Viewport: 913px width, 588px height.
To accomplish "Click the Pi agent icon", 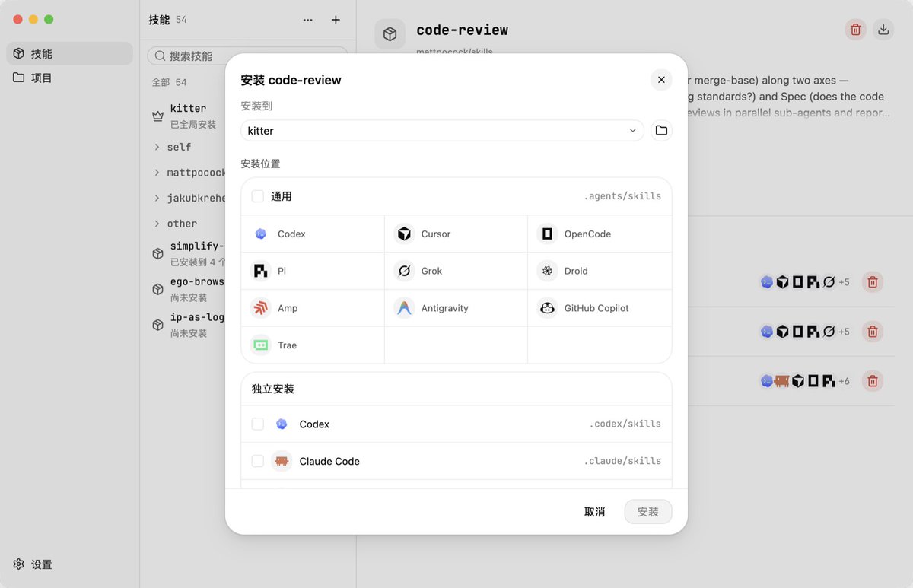I will 261,271.
